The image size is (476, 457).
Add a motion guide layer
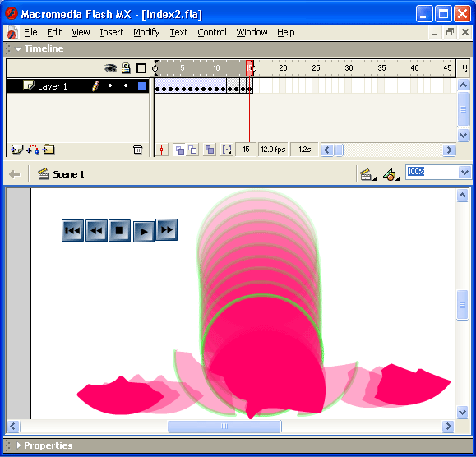coord(33,150)
